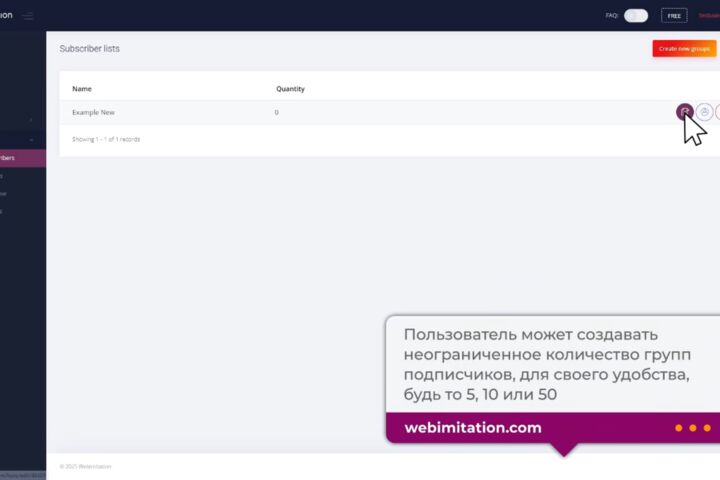The width and height of the screenshot is (720, 480).
Task: Sort by the Quantity column header
Action: (290, 89)
